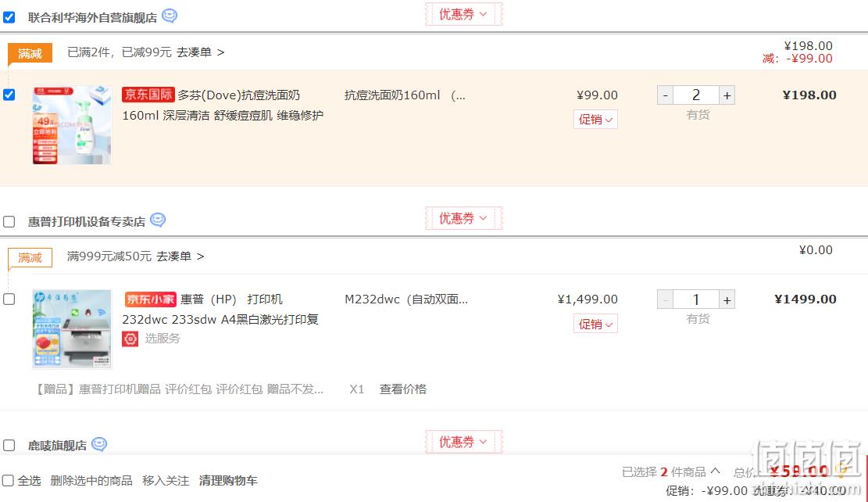Increase Dove cleanser quantity with plus
The image size is (868, 502).
pos(727,95)
